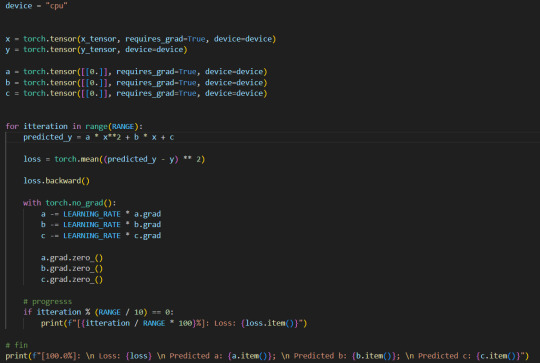Click the 'device' variable at top line
This screenshot has height=363, width=540.
pyautogui.click(x=19, y=6)
